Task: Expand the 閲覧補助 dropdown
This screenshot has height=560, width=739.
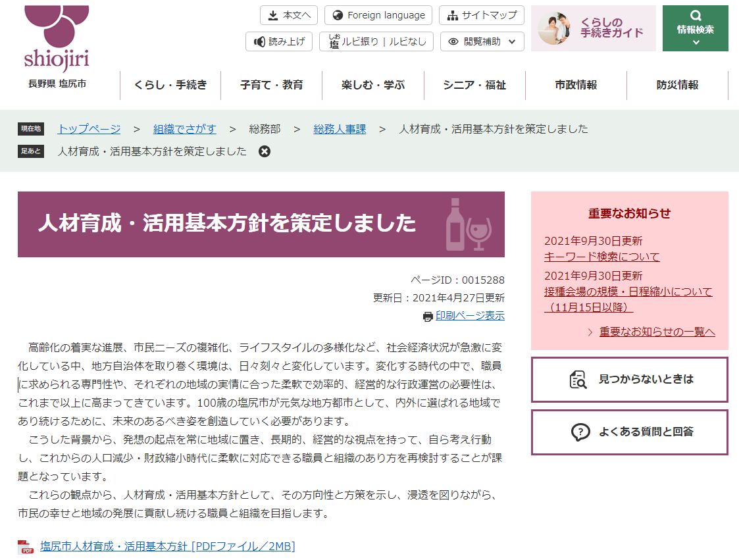Action: pos(482,41)
